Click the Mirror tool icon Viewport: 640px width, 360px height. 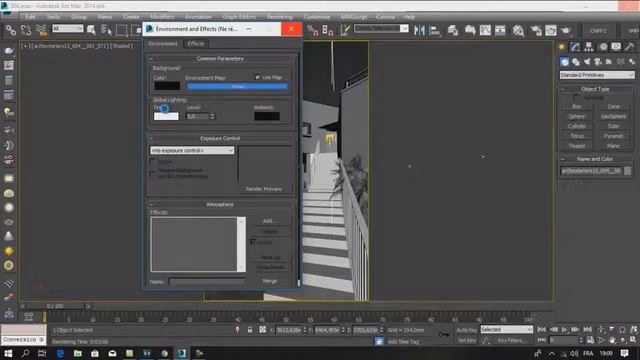[x=420, y=30]
